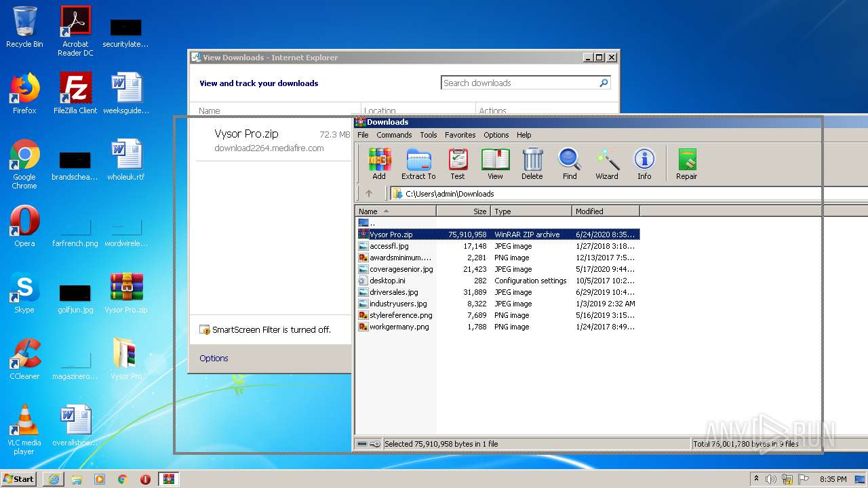Open Opera desktop shortcut

[x=24, y=226]
